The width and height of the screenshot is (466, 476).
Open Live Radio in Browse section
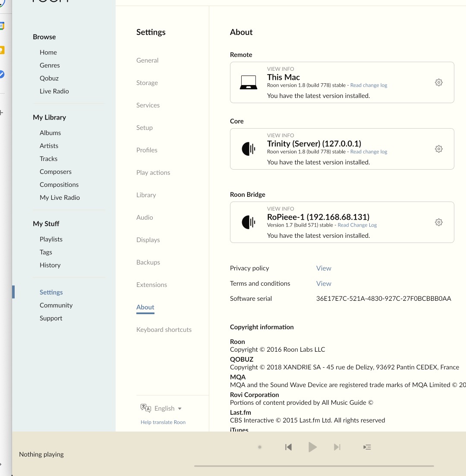tap(54, 91)
